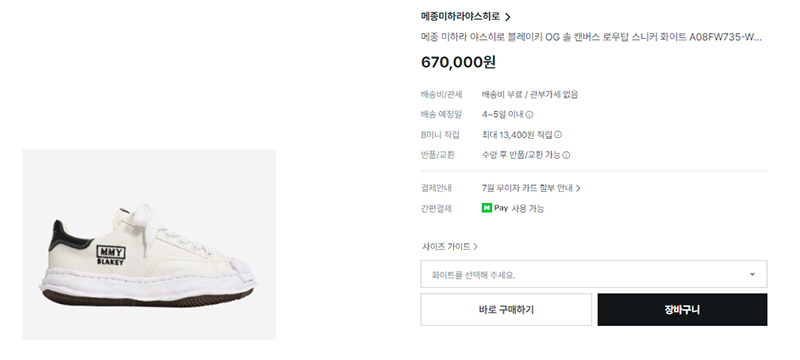Open the 7일 무이자 카드 할부 안내 link
This screenshot has width=800, height=360.
click(527, 188)
